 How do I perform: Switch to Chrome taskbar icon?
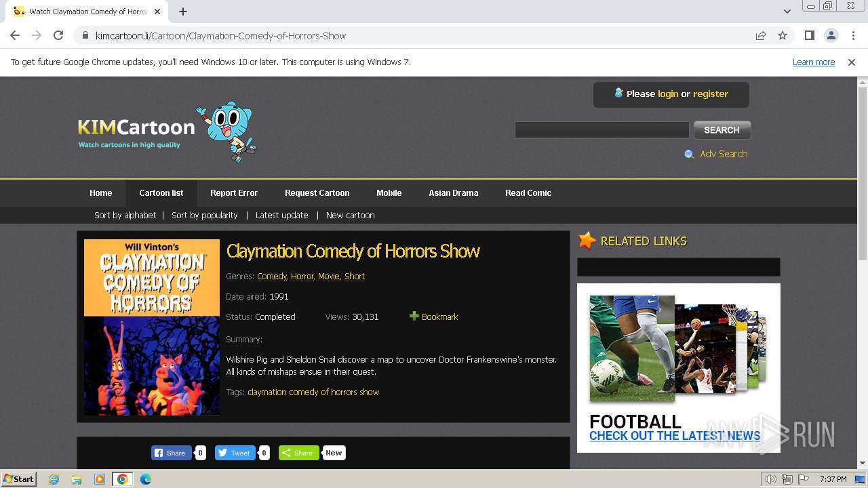pos(123,479)
